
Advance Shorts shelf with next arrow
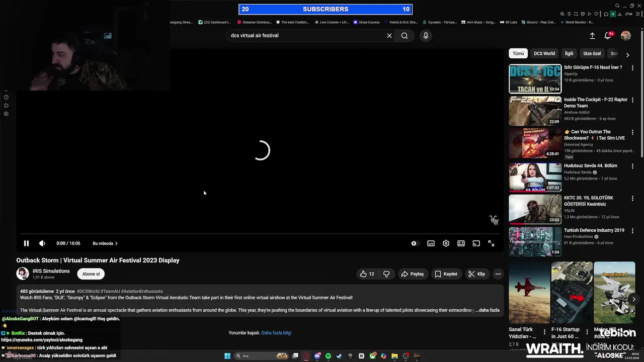pyautogui.click(x=634, y=299)
